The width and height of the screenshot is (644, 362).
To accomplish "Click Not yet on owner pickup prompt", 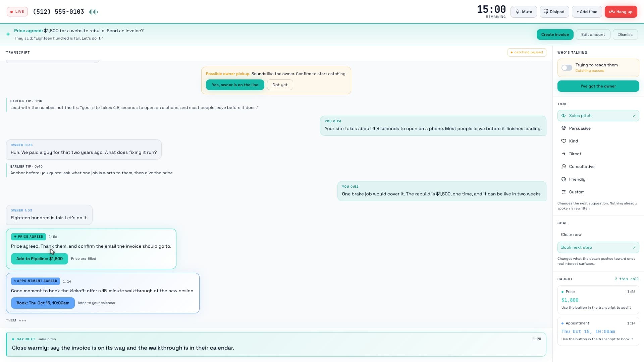I will tap(280, 85).
